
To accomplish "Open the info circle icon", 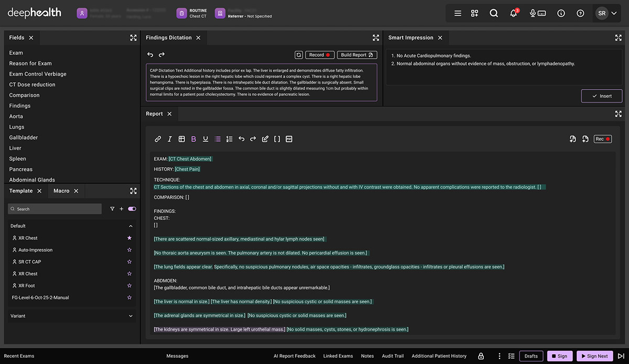I will click(561, 13).
